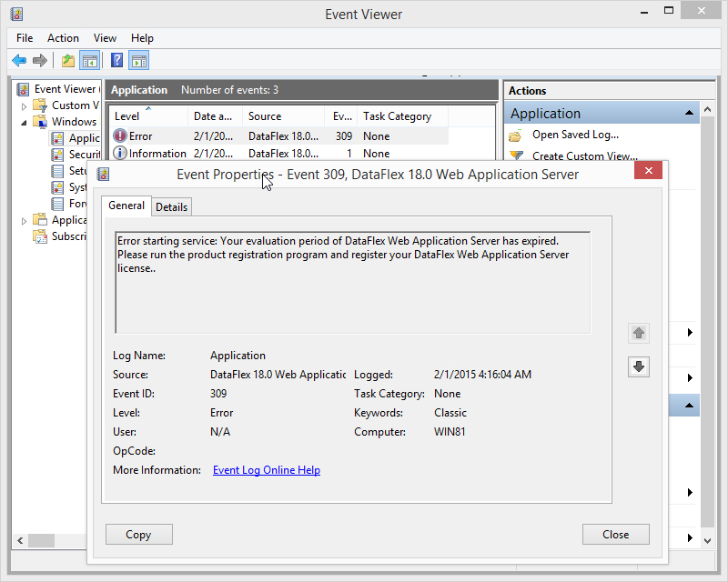This screenshot has height=582, width=728.
Task: Show next event with down arrow
Action: [639, 366]
